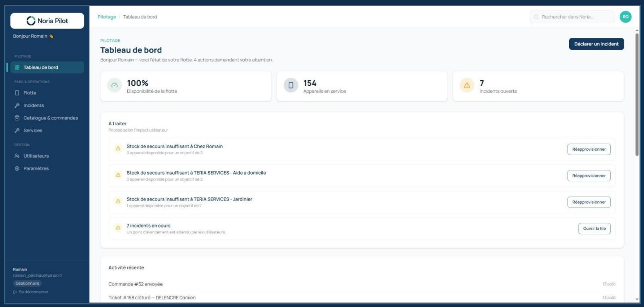Click the device icon beside 154 appareils
The height and width of the screenshot is (307, 644).
point(291,85)
